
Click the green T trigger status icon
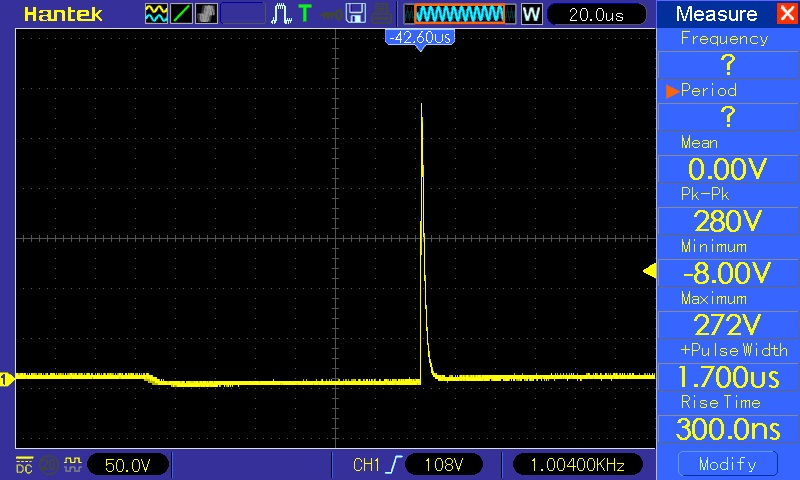(304, 14)
